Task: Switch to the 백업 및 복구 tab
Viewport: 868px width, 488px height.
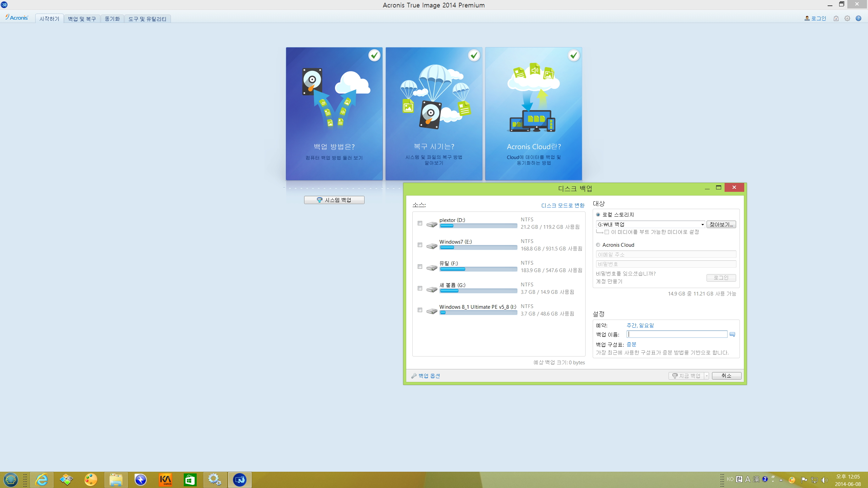Action: coord(82,19)
